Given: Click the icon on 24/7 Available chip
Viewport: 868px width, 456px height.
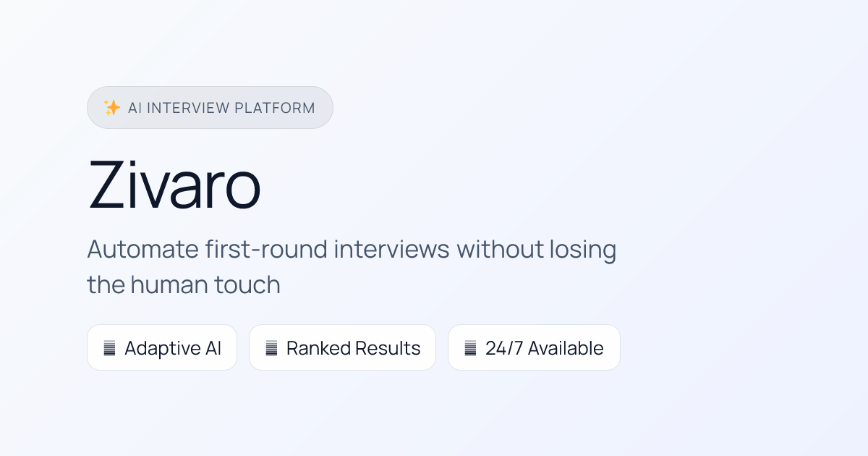Looking at the screenshot, I should (x=470, y=348).
